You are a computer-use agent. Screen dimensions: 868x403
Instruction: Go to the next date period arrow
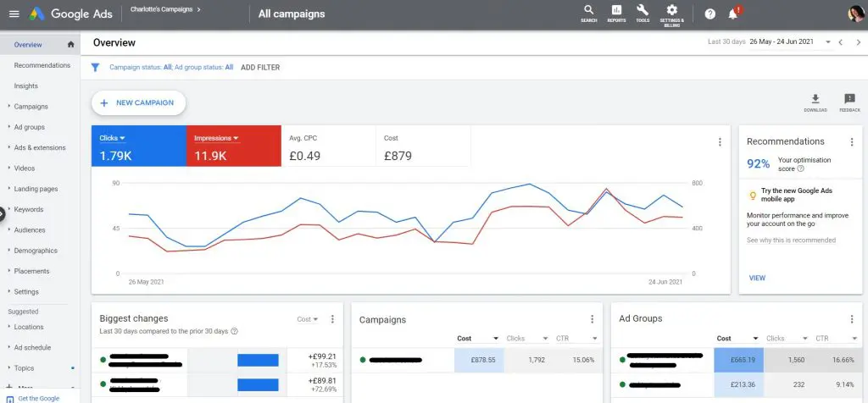click(858, 42)
